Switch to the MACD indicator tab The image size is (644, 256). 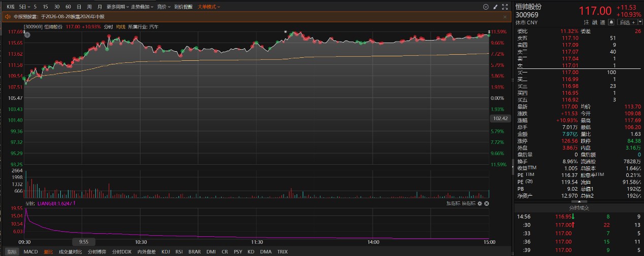tap(30, 251)
